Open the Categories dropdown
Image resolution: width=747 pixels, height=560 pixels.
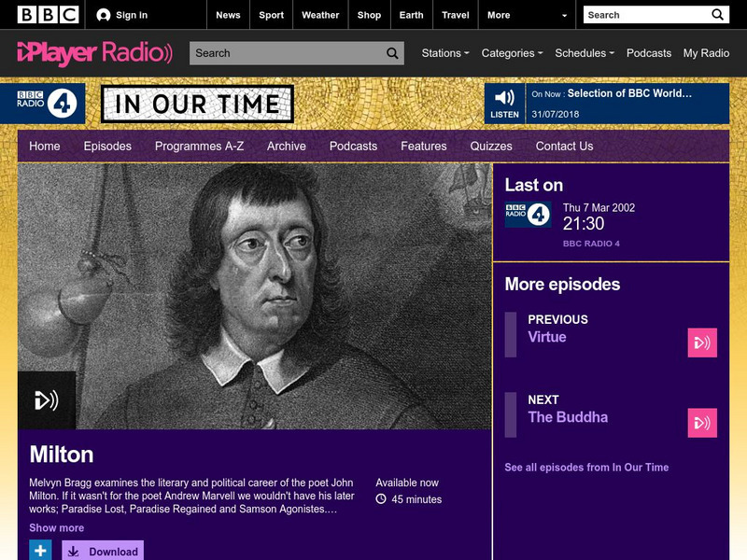point(508,54)
